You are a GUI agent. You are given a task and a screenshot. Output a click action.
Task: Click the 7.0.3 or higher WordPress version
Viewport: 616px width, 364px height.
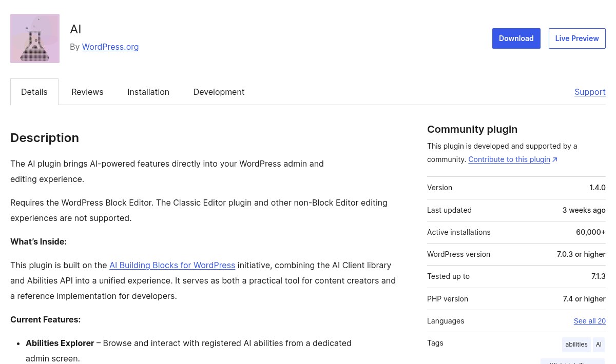click(x=581, y=254)
